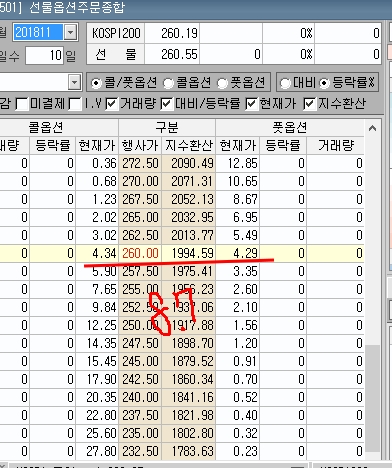The height and width of the screenshot is (468, 392).
Task: Select strike price 265.00
Action: coord(140,217)
